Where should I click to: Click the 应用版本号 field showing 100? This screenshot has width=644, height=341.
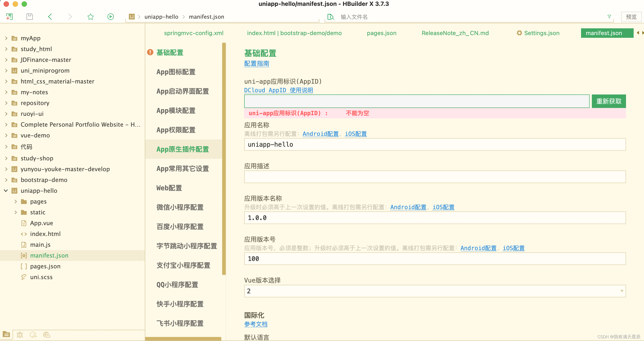click(x=435, y=259)
